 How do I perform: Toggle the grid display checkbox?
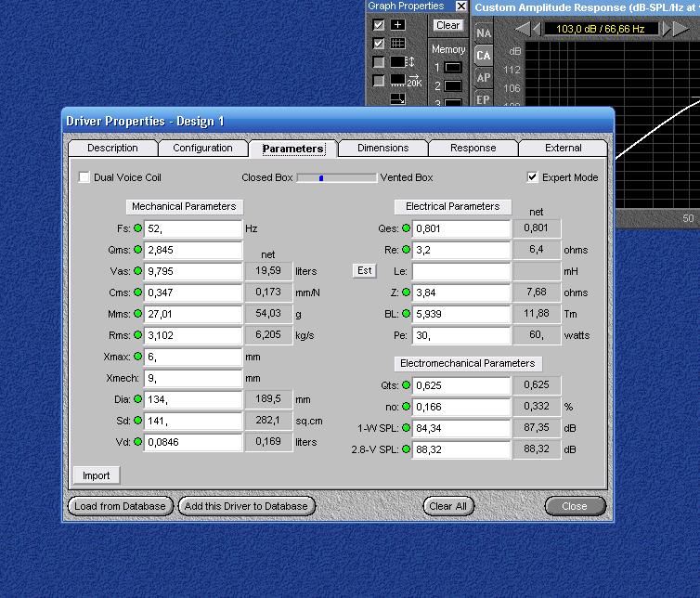pyautogui.click(x=379, y=44)
